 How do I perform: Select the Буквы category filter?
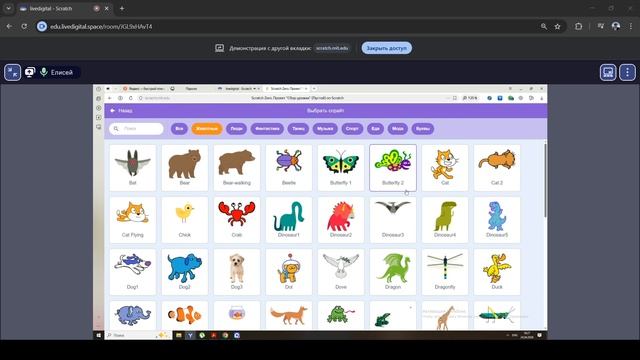tap(422, 129)
